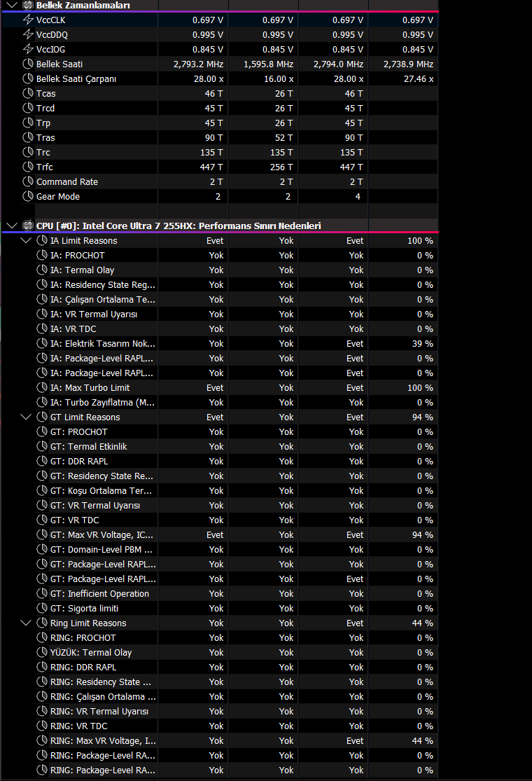Click the clock icon of the Trp row
The height and width of the screenshot is (781, 532).
[28, 123]
